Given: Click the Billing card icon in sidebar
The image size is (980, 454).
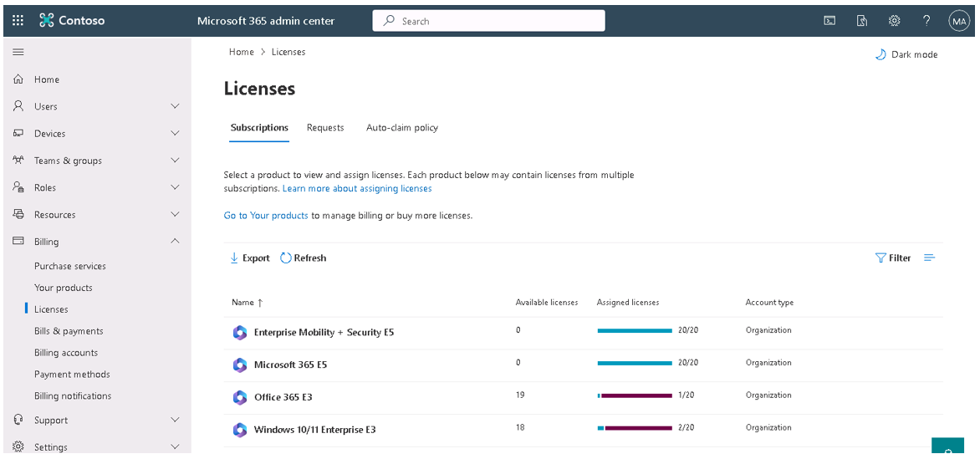Looking at the screenshot, I should pos(18,242).
